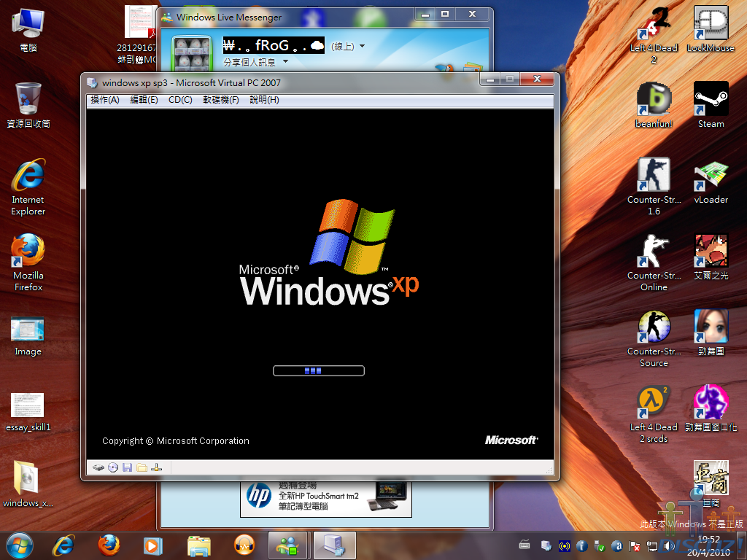Image resolution: width=747 pixels, height=560 pixels.
Task: Select the windows_x... folder icon on desktop
Action: [28, 484]
